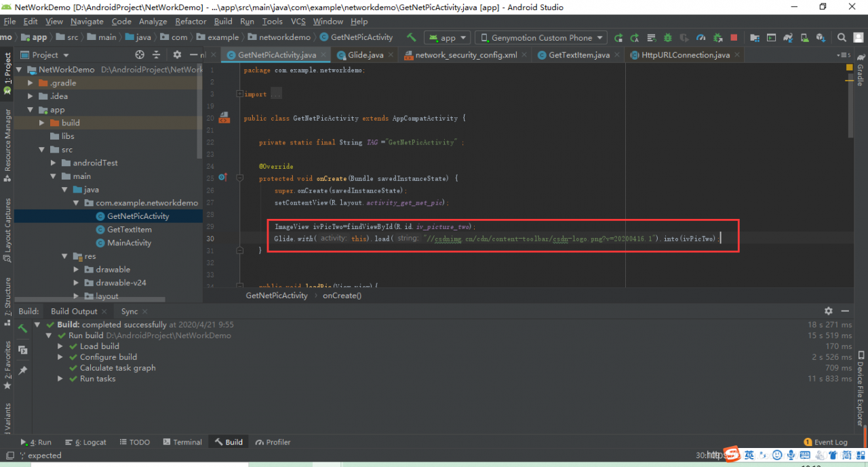Image resolution: width=868 pixels, height=467 pixels.
Task: Open the Genymotion Custom Phone device dropdown
Action: coord(540,37)
